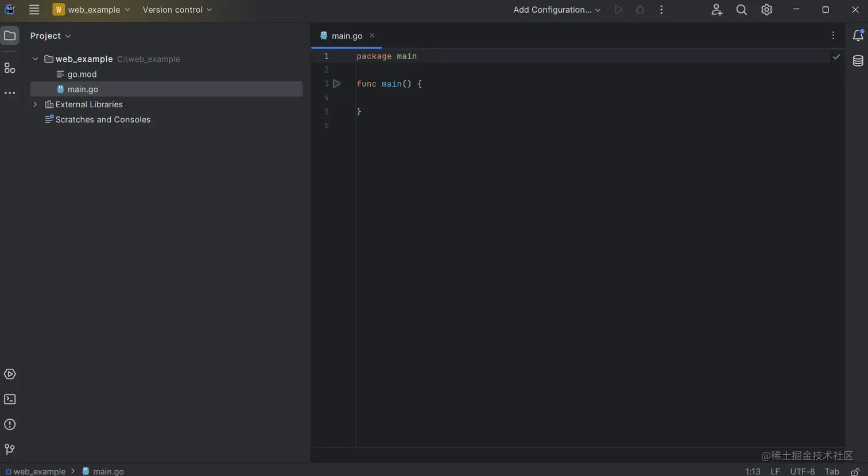Open the Problems tool window
This screenshot has height=476, width=868.
tap(10, 424)
